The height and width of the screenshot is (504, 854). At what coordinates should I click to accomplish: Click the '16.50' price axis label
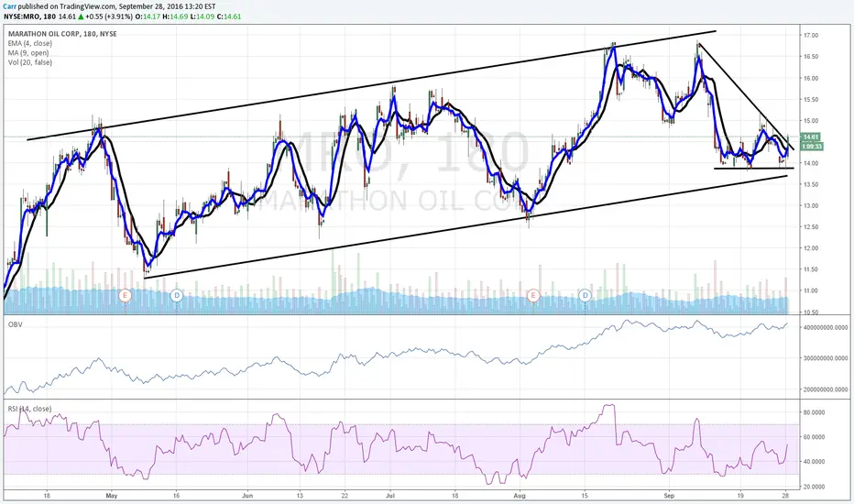coord(810,57)
